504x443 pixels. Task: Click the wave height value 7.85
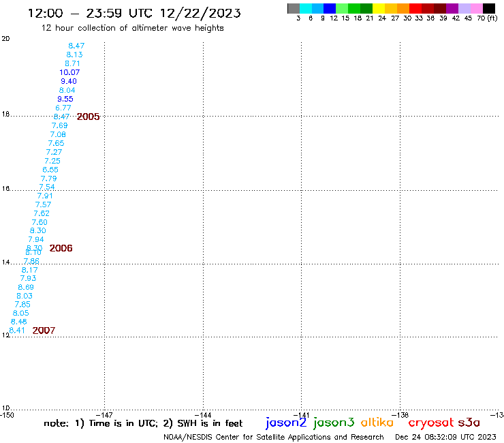[22, 305]
